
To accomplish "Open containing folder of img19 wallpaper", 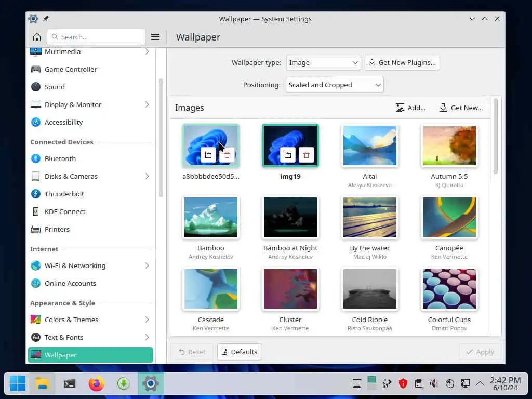I will [288, 155].
